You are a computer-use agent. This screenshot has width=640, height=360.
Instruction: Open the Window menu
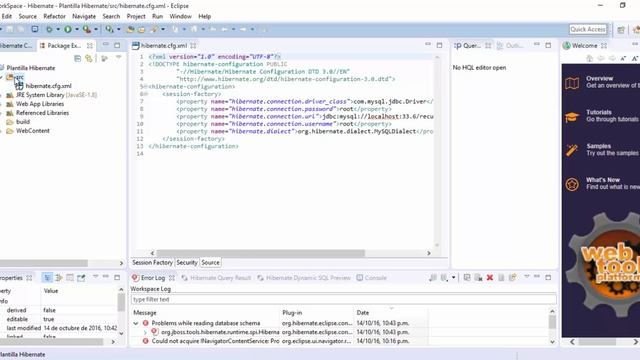(x=180, y=16)
